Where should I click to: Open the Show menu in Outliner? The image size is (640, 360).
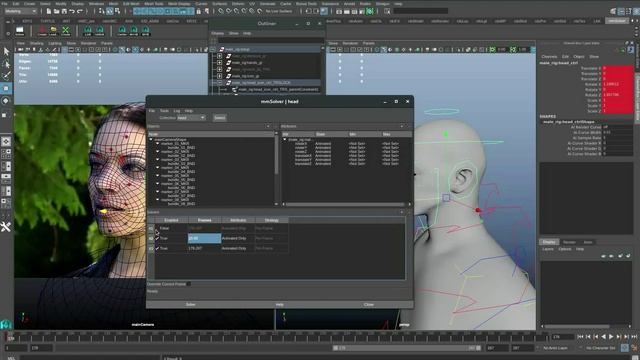pyautogui.click(x=233, y=33)
